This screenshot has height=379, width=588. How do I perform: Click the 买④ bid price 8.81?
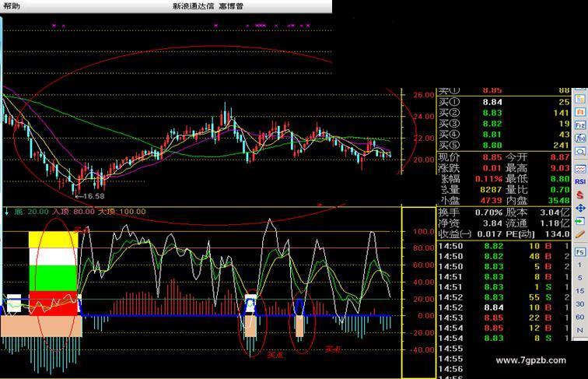click(492, 135)
